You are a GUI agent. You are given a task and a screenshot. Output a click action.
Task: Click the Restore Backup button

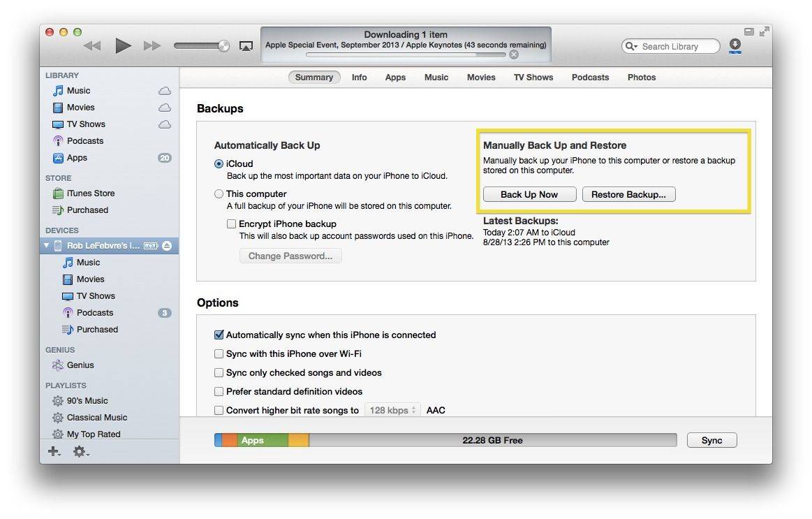point(628,194)
